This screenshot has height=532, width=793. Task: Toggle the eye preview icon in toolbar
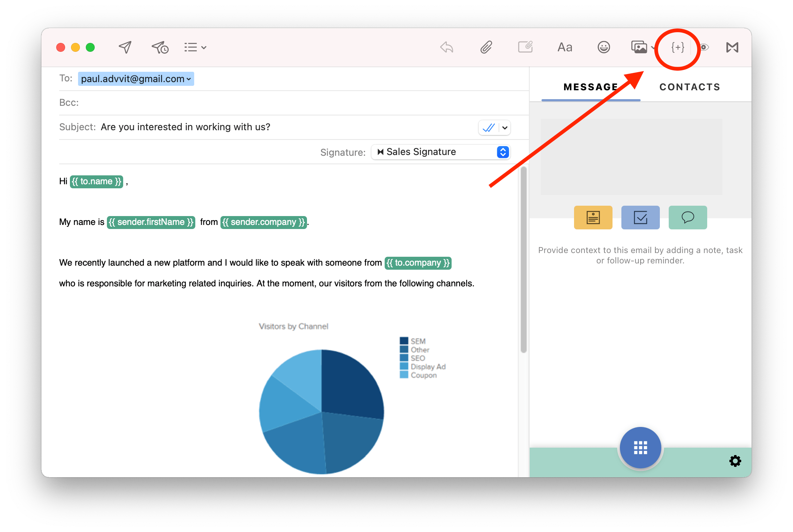click(x=704, y=47)
